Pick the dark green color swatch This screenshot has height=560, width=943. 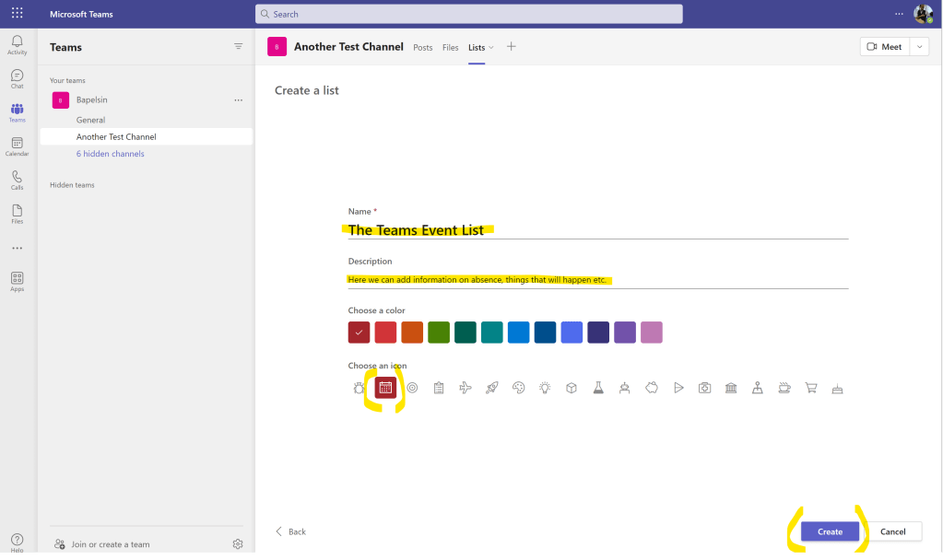point(466,332)
